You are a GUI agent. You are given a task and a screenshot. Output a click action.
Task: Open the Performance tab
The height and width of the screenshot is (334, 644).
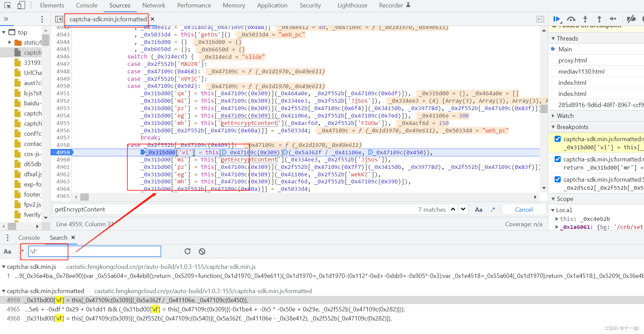point(194,5)
